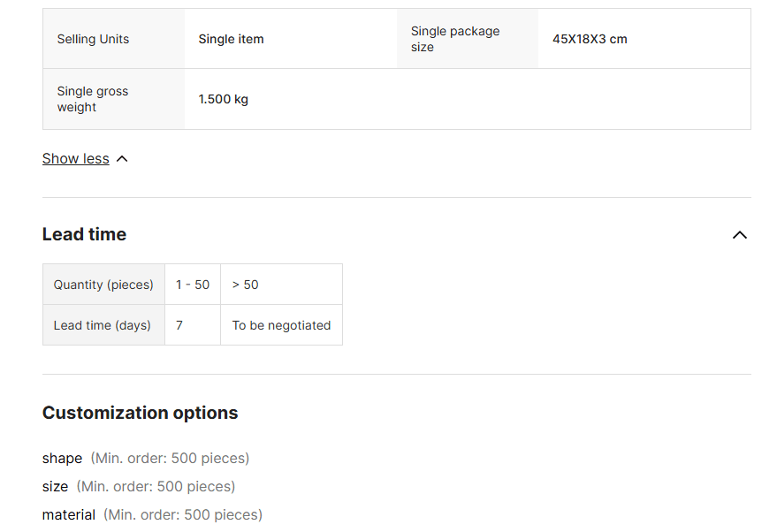Click the up chevron beside Show less
The width and height of the screenshot is (777, 532).
pos(122,159)
